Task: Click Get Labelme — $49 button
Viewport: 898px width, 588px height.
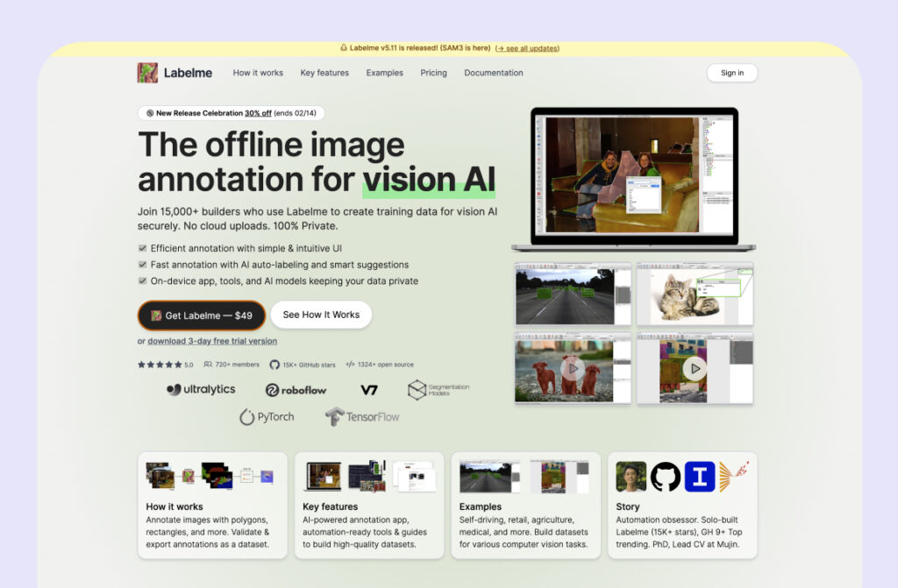Action: coord(201,315)
